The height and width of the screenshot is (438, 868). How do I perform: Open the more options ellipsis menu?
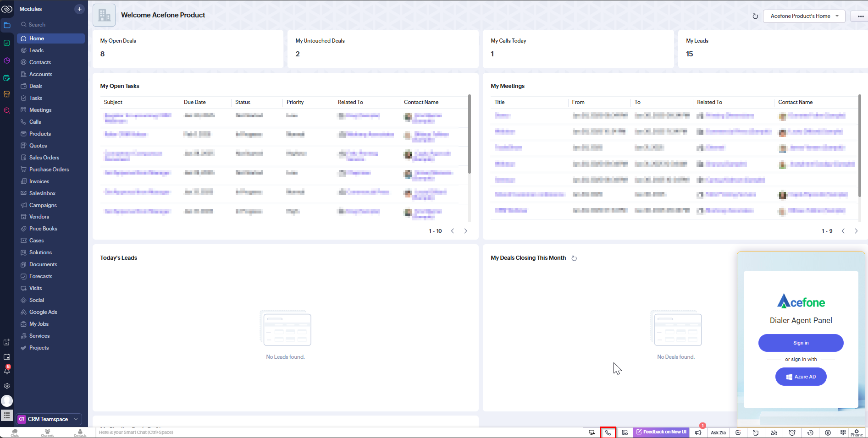[860, 16]
